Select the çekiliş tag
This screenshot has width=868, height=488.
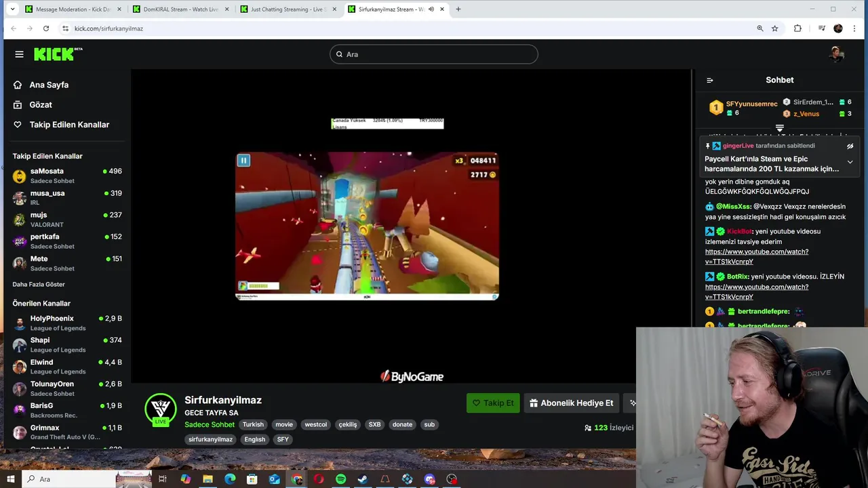tap(348, 424)
